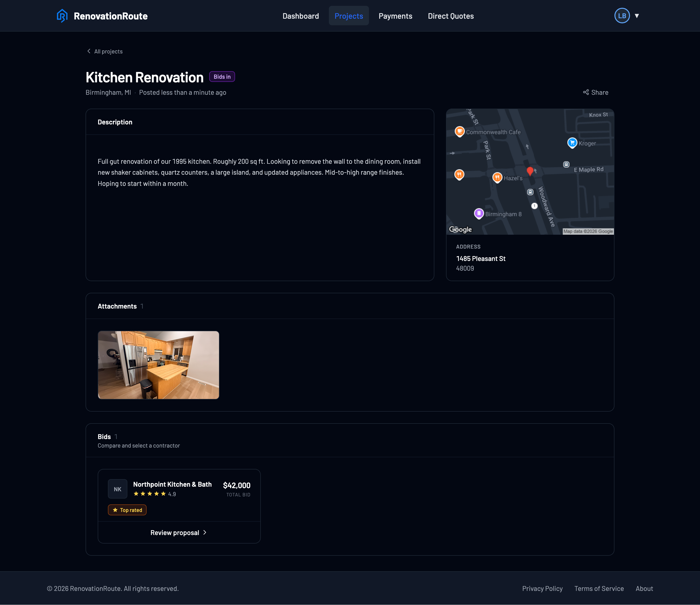Switch to the Payments tab
This screenshot has width=700, height=605.
[395, 16]
